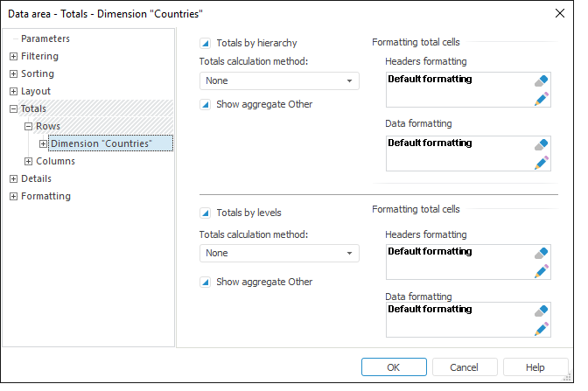The image size is (588, 391).
Task: Edit headers formatting for levels totals
Action: (x=542, y=270)
